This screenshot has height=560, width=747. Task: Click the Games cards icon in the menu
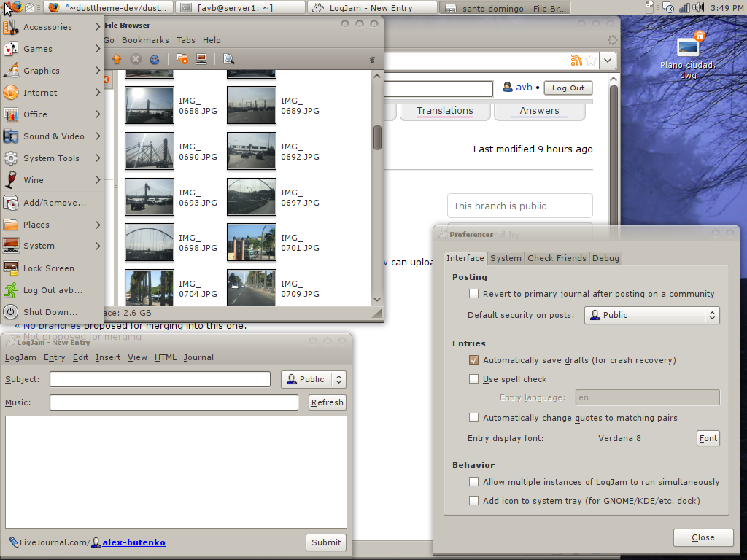click(x=11, y=49)
